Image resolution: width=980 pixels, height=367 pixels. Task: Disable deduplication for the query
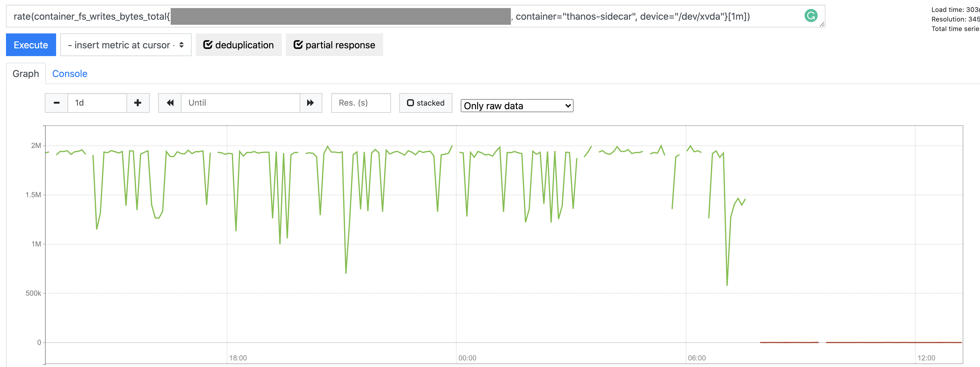pyautogui.click(x=238, y=44)
